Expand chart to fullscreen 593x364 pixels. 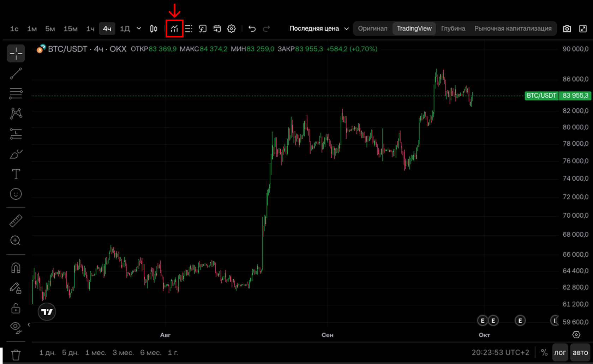point(583,29)
